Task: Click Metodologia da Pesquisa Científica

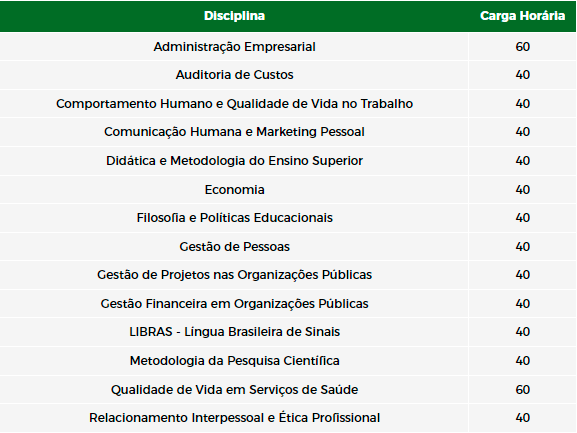Action: click(234, 361)
